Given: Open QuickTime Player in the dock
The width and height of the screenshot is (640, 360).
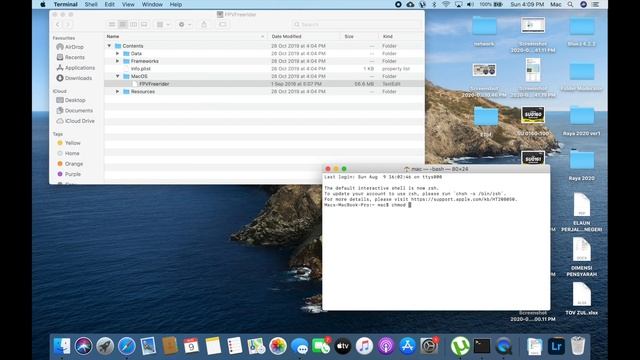Looking at the screenshot, I should pos(504,346).
